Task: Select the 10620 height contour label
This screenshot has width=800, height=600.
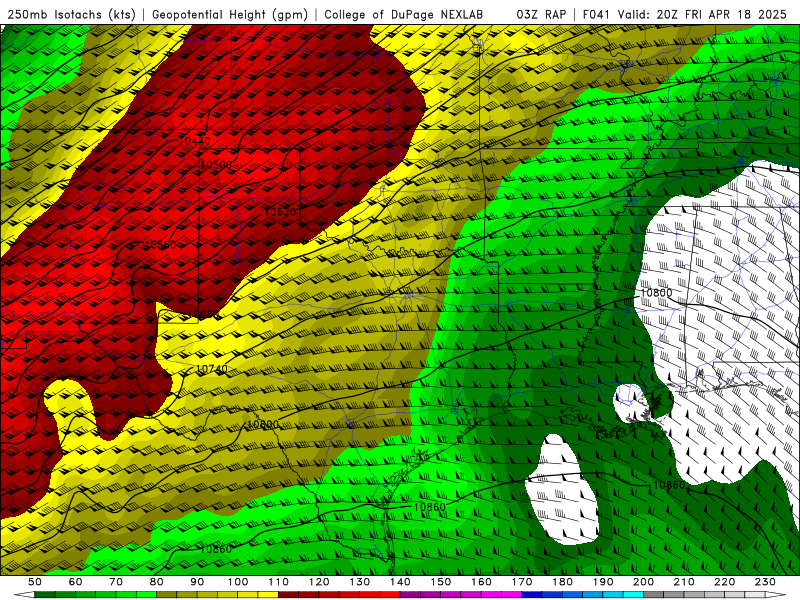Action: [280, 211]
